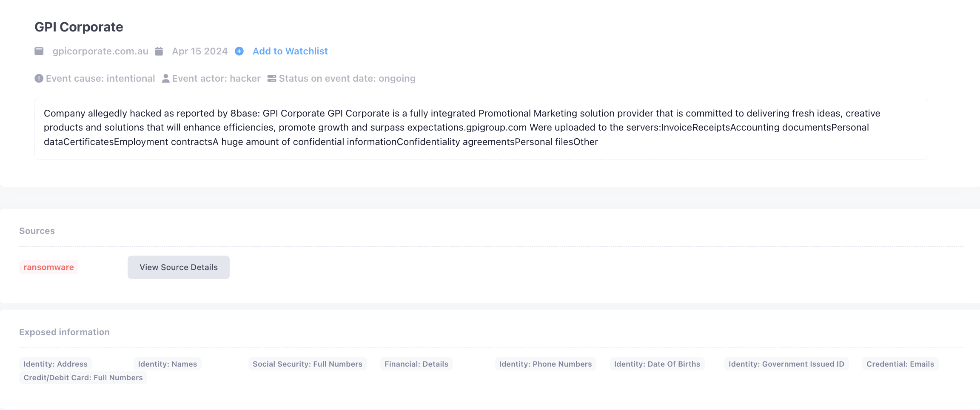
Task: Select the Identity: Address tag
Action: 55,364
